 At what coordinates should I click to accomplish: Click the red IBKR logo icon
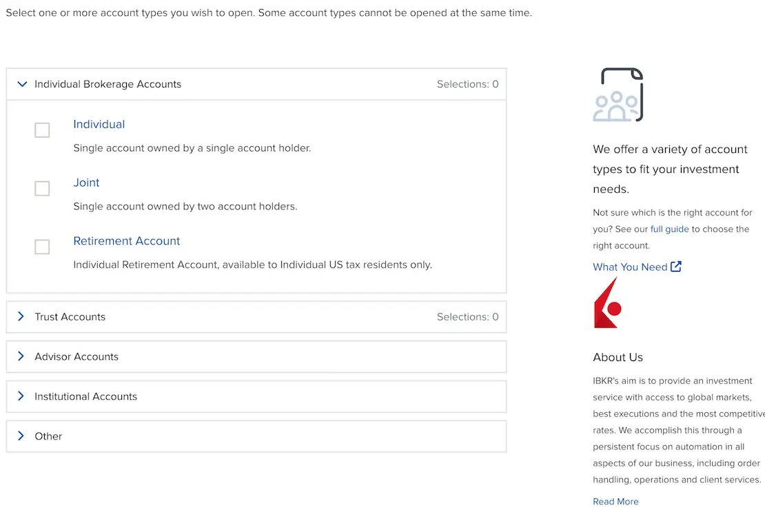[607, 303]
